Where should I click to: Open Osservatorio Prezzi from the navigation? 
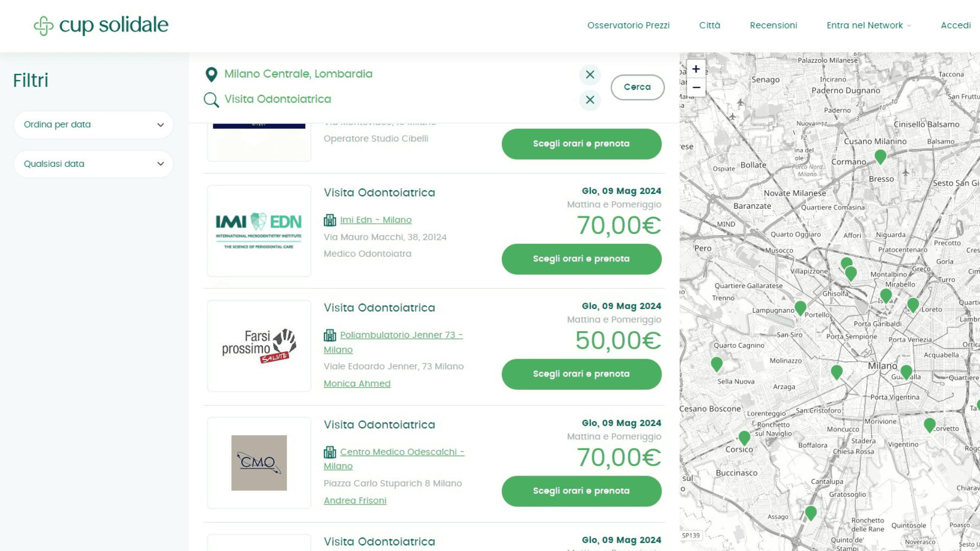click(x=628, y=26)
